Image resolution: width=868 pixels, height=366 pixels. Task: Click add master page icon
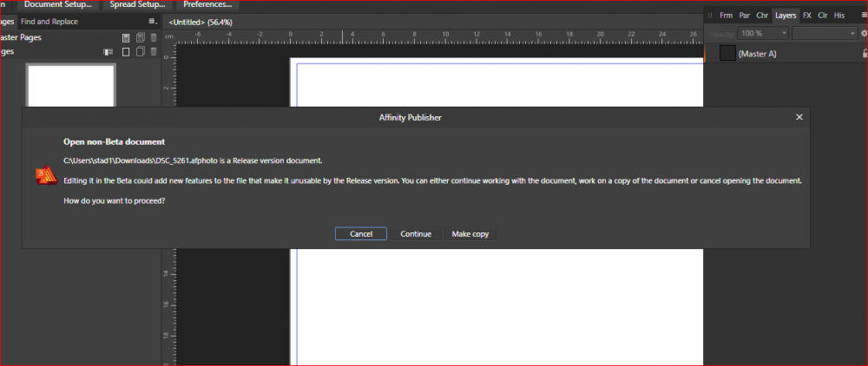[126, 37]
